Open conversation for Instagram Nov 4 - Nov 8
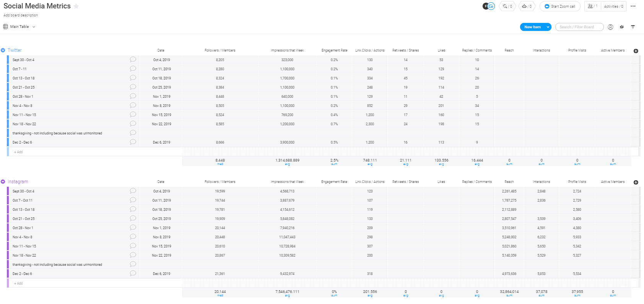This screenshot has width=644, height=304. pyautogui.click(x=133, y=237)
